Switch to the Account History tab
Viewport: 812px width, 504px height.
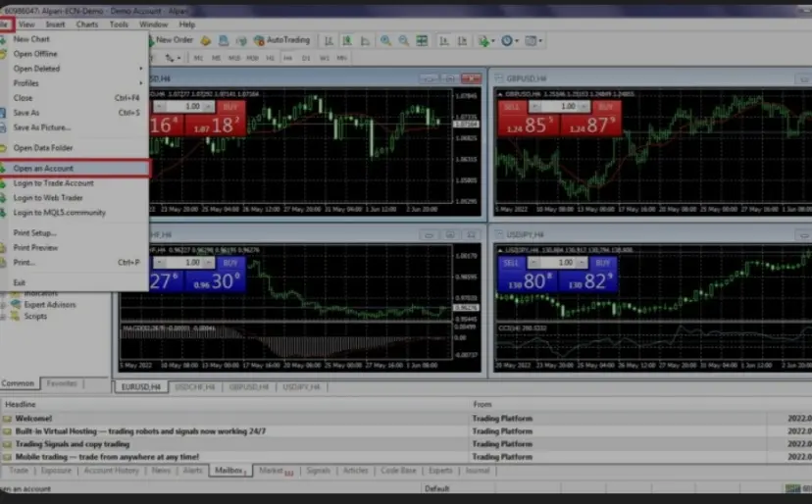click(x=111, y=471)
